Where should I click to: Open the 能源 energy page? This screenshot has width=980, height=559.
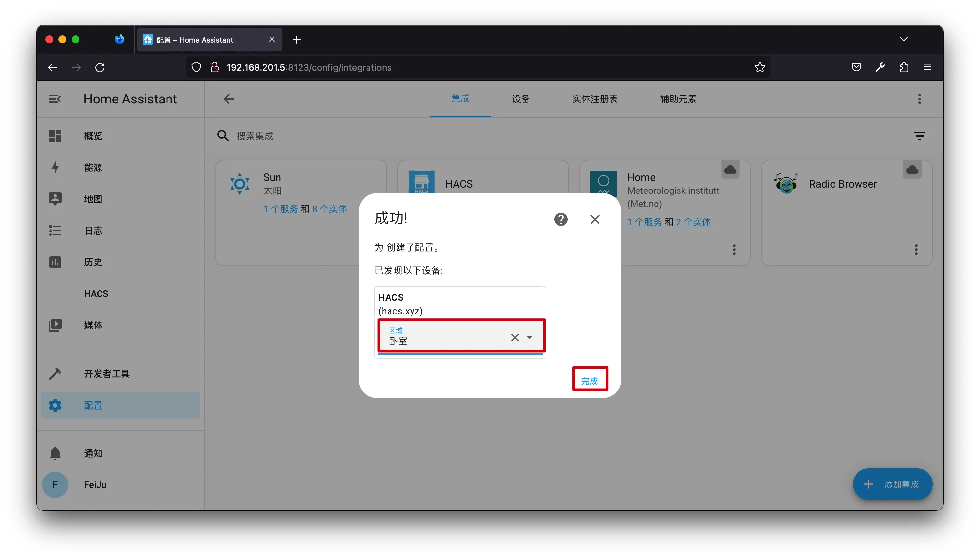coord(93,168)
